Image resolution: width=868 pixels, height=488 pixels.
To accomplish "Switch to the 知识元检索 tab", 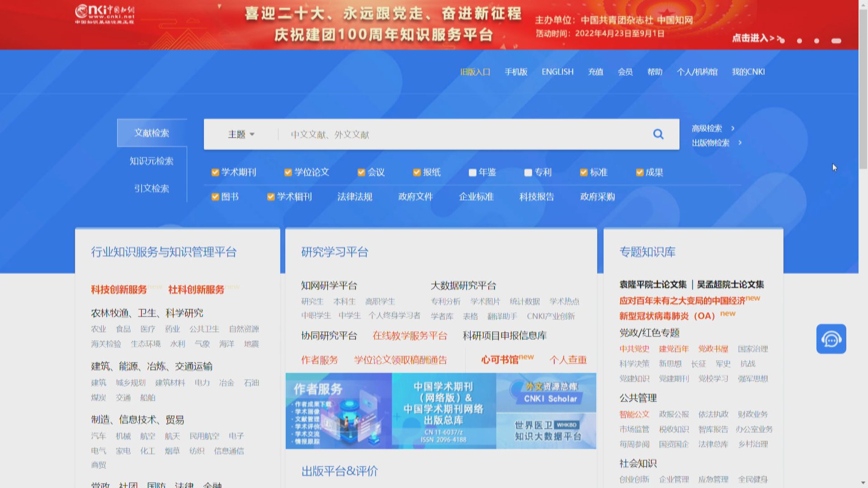I will click(x=151, y=161).
